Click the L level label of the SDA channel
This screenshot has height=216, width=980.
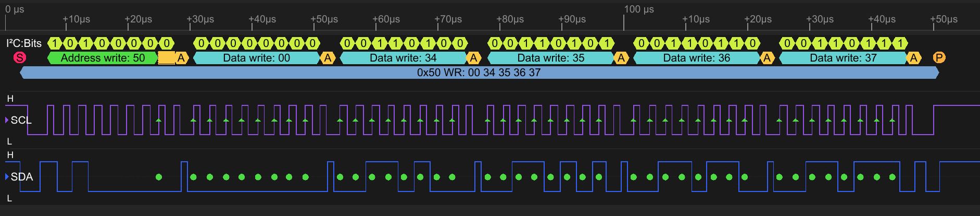tap(9, 198)
